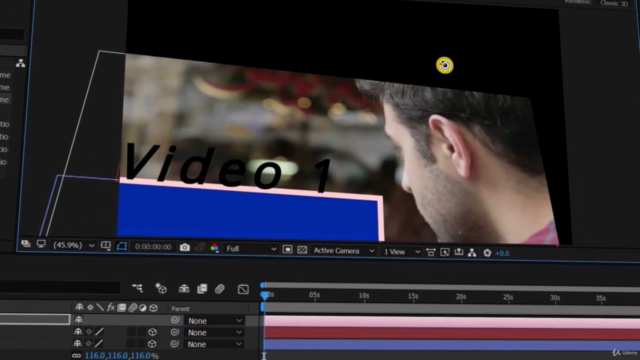
Task: Click the 20s mark on the time ruler
Action: pos(461,297)
